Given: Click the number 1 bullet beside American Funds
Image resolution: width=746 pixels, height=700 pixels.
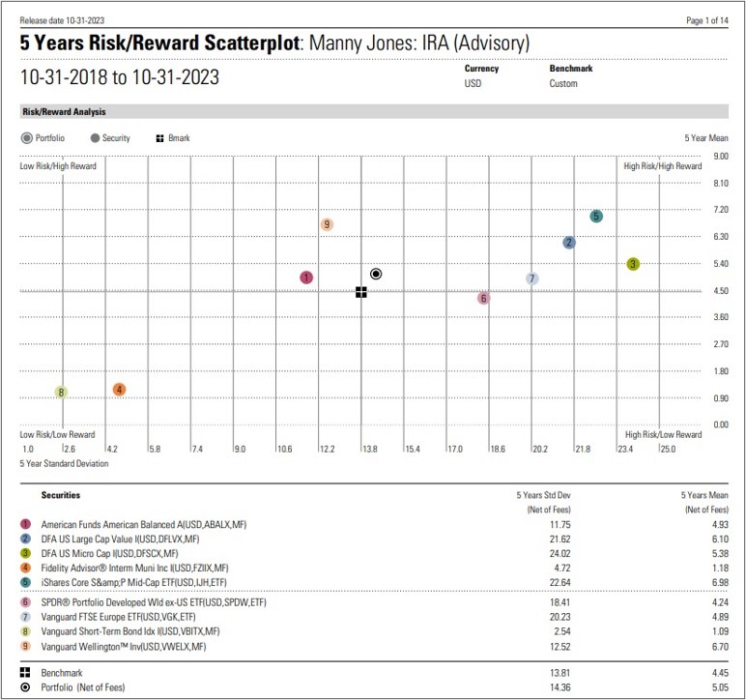Looking at the screenshot, I should click(26, 524).
